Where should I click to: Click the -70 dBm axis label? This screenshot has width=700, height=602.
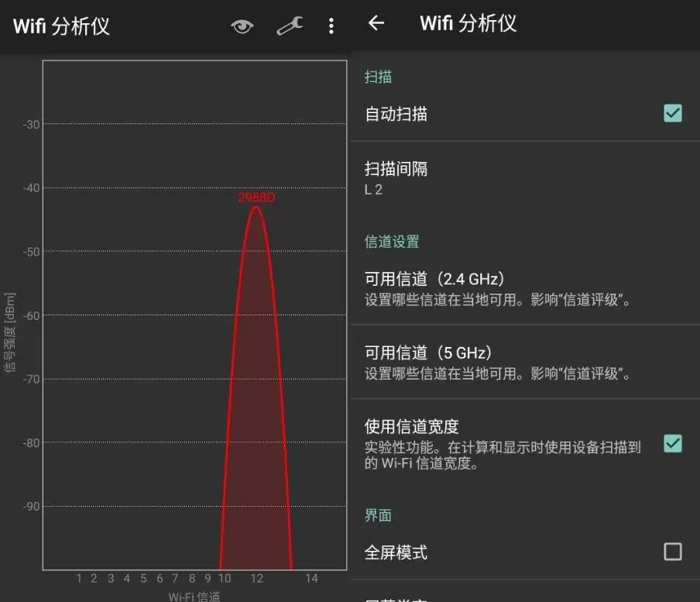click(31, 379)
